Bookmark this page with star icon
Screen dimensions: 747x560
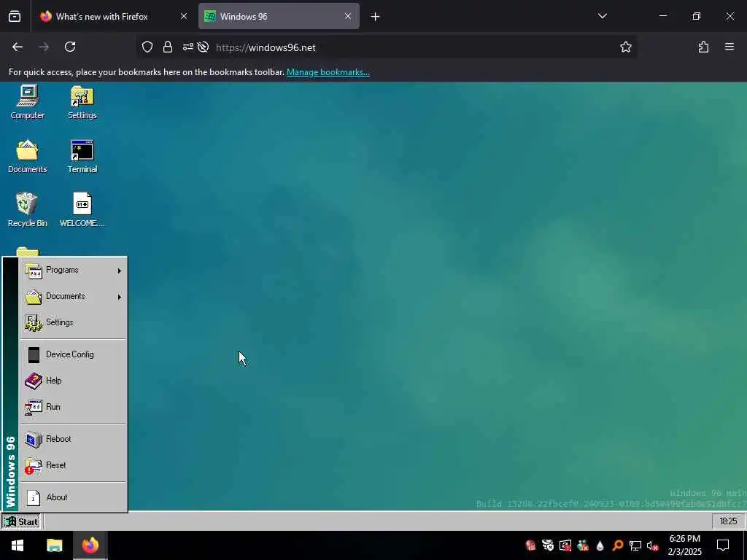(x=625, y=47)
